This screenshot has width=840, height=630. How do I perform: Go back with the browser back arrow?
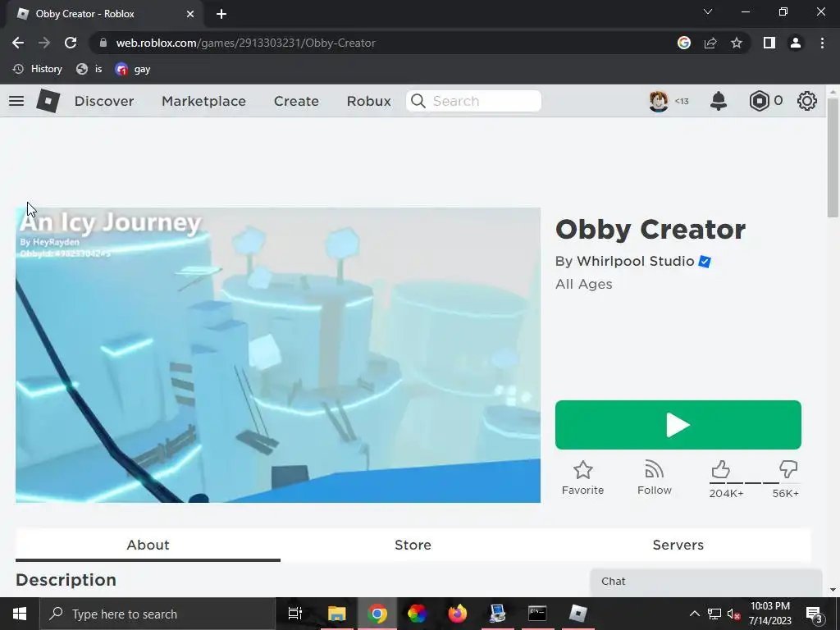point(18,43)
